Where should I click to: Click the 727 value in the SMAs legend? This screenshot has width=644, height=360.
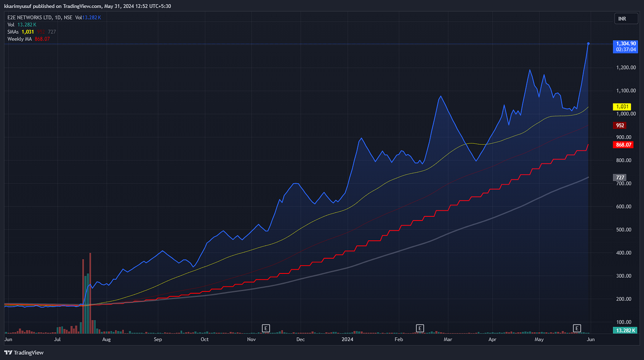[x=52, y=32]
